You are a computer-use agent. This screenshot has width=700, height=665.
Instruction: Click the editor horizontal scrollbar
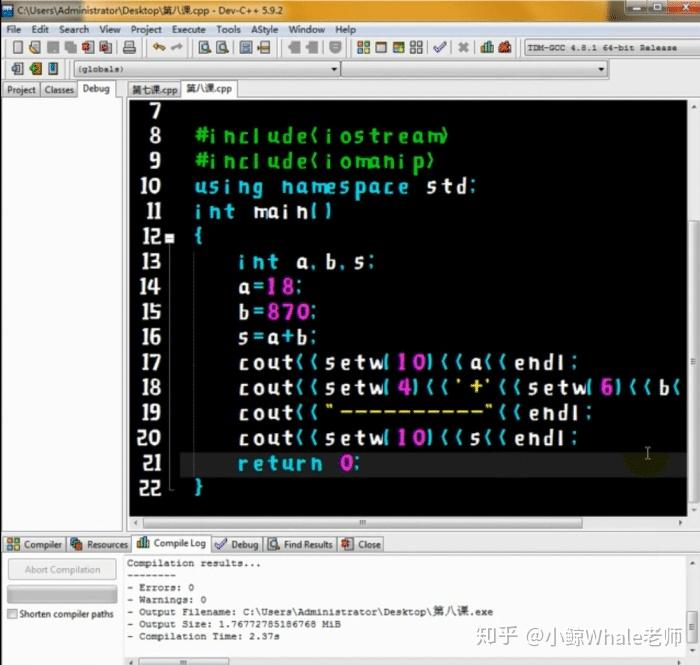coord(362,522)
